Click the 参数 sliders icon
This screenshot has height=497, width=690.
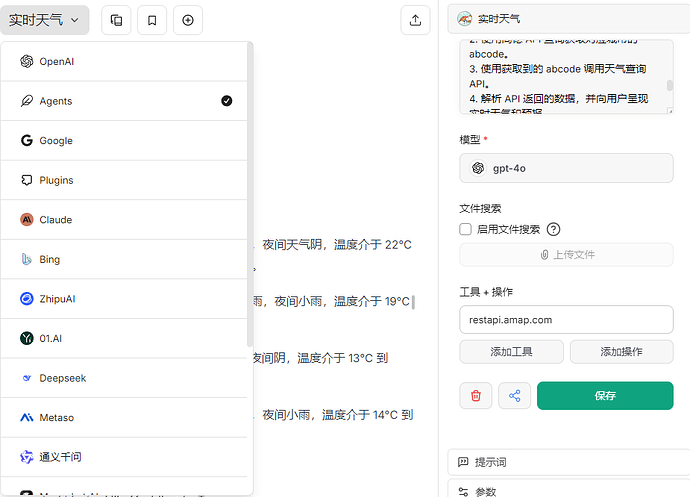(x=463, y=492)
